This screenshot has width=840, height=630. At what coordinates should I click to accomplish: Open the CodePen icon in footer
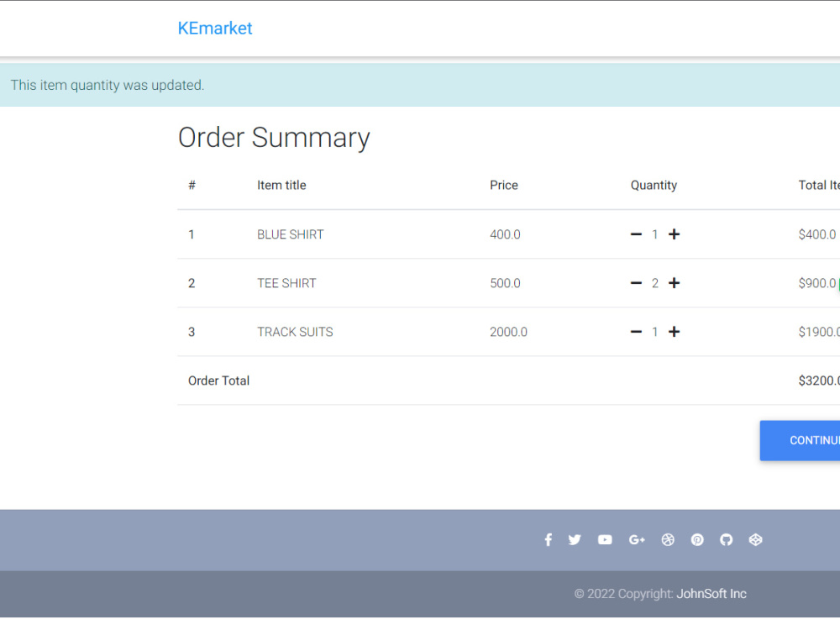point(755,539)
